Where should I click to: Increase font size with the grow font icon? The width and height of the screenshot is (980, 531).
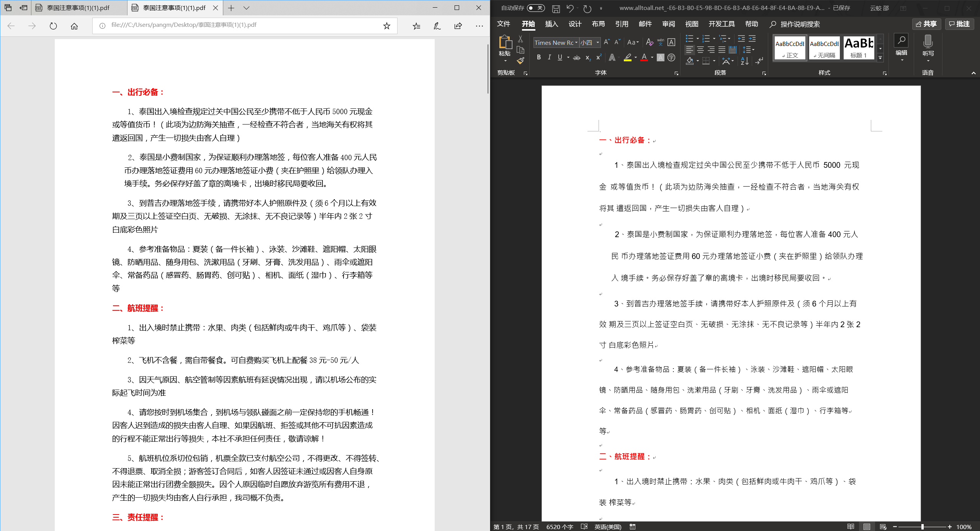tap(607, 42)
